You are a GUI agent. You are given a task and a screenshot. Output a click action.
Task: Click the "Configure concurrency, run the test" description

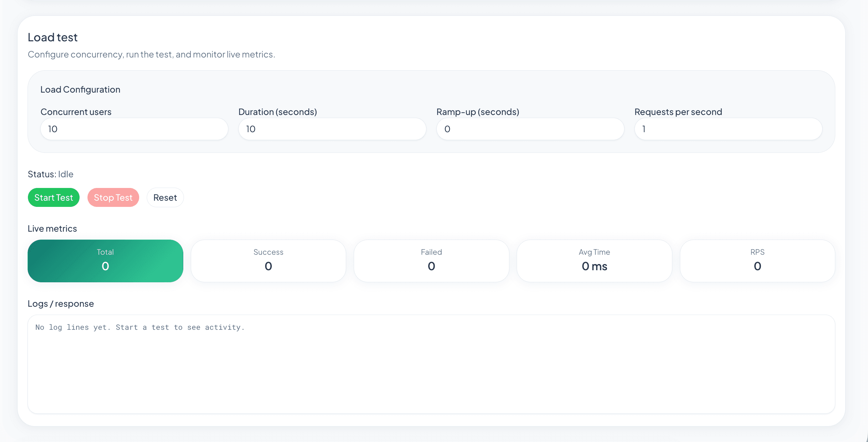[x=152, y=54]
